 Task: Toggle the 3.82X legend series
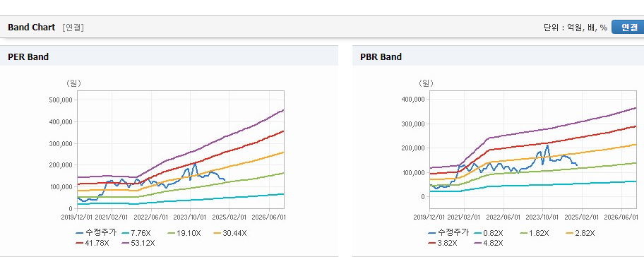442,243
